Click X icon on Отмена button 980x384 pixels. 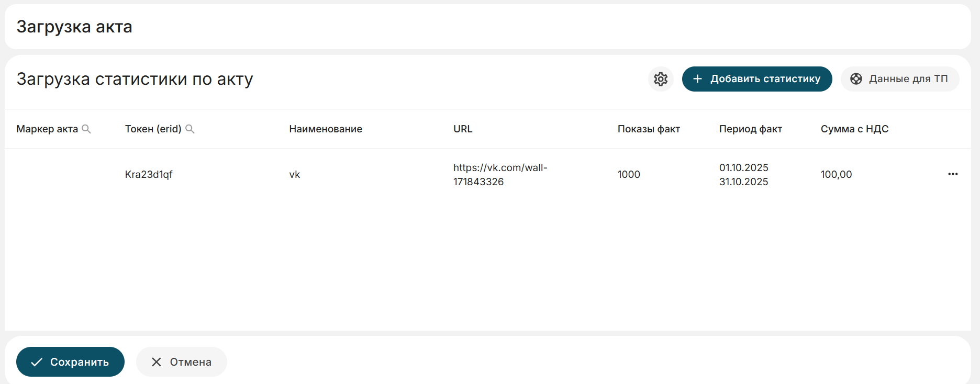click(156, 362)
